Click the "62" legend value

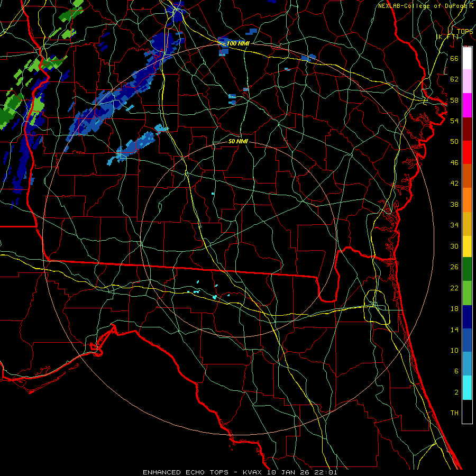click(454, 79)
